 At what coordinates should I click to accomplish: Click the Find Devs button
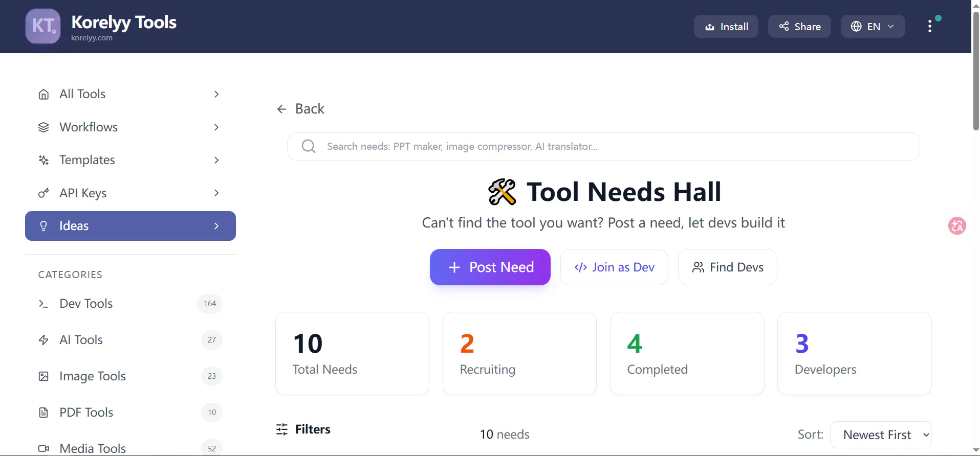pyautogui.click(x=728, y=267)
